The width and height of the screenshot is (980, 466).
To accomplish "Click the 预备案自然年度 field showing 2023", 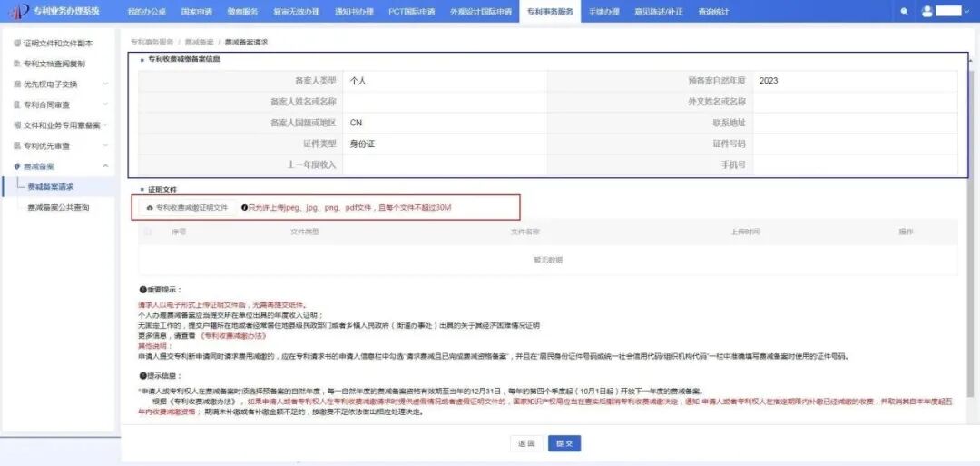I will click(855, 81).
